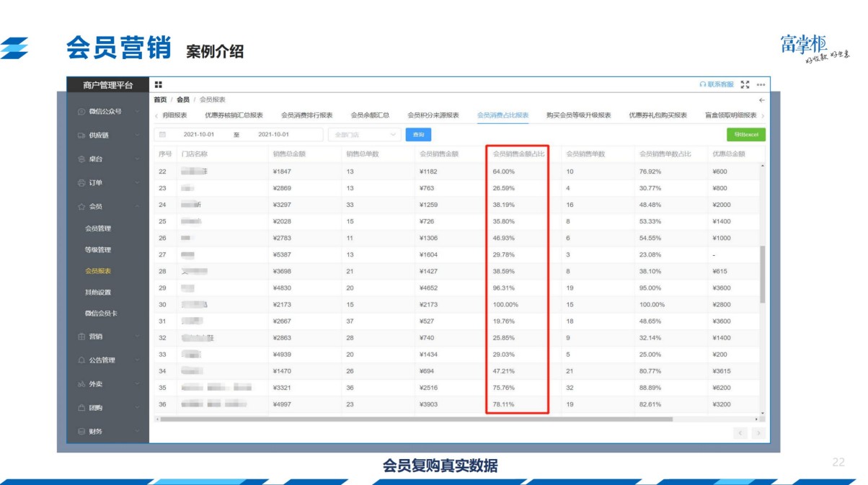Viewport: 868px width, 485px height.
Task: Click the fullscreen expand icon top right
Action: coord(744,84)
